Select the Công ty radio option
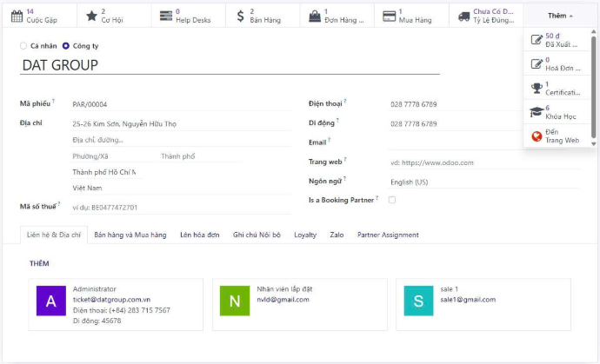Screen dimensions: 600x364 click(x=66, y=46)
